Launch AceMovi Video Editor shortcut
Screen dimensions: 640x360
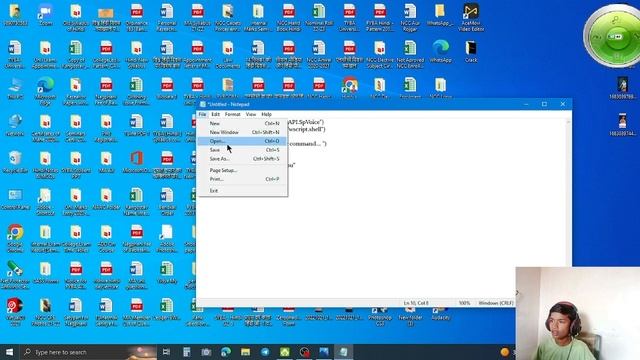(x=471, y=18)
